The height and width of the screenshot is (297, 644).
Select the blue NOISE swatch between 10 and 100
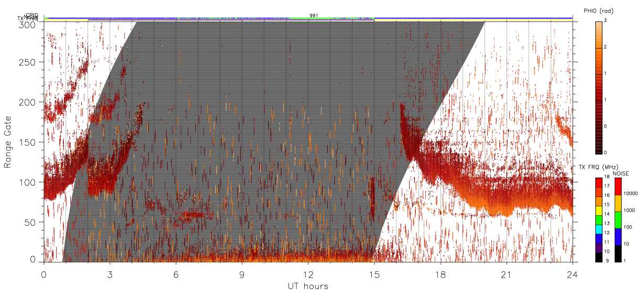(x=618, y=236)
